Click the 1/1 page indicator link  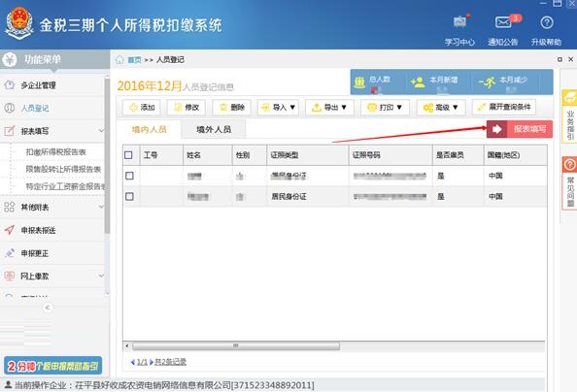142,362
